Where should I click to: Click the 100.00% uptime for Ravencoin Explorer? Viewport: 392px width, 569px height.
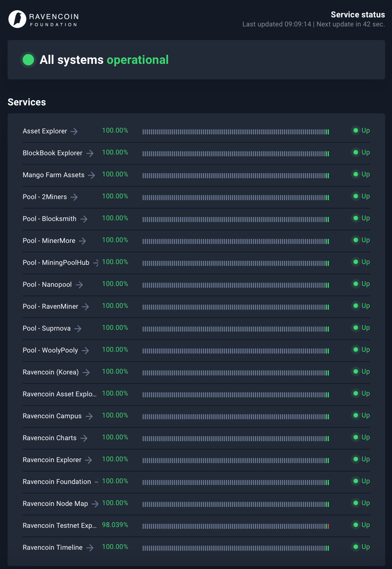[x=115, y=459]
